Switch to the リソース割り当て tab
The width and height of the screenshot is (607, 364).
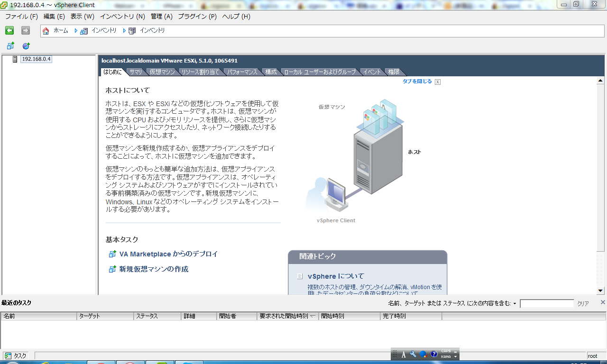[x=201, y=72]
